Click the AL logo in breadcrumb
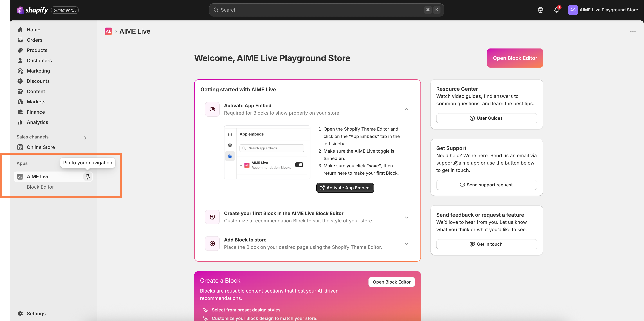 pyautogui.click(x=108, y=31)
